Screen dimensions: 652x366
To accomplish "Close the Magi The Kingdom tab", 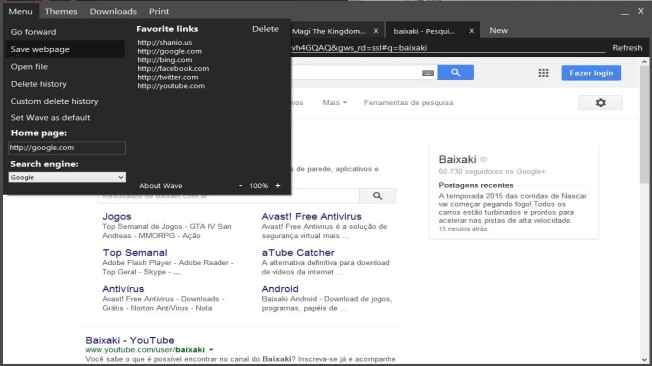I will point(375,31).
